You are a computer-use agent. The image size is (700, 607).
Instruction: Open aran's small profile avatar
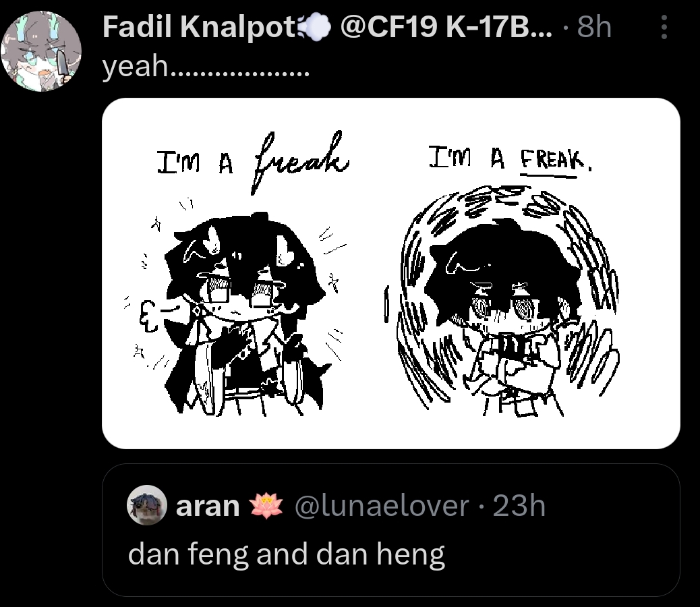[x=147, y=504]
